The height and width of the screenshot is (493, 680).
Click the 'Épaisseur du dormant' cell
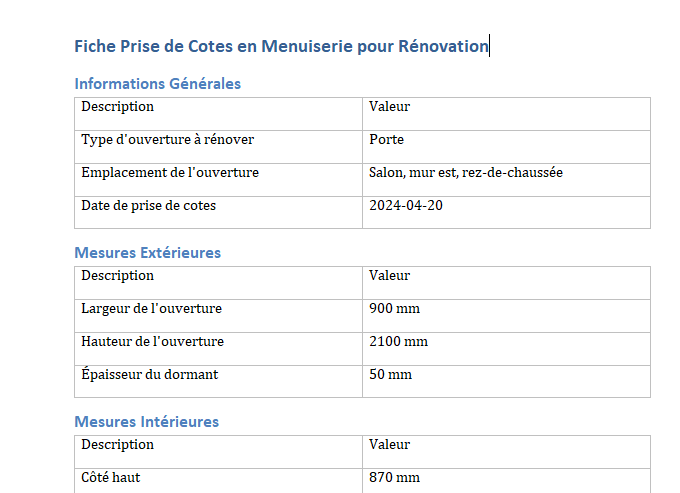click(219, 382)
